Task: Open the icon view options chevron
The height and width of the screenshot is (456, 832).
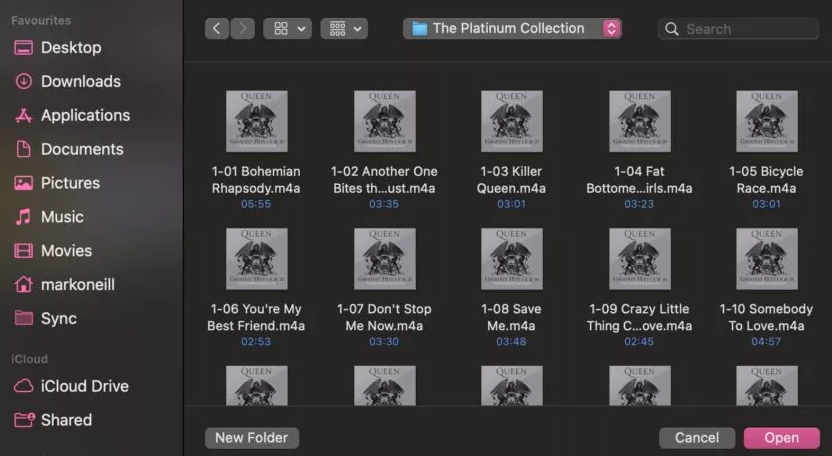Action: [301, 29]
